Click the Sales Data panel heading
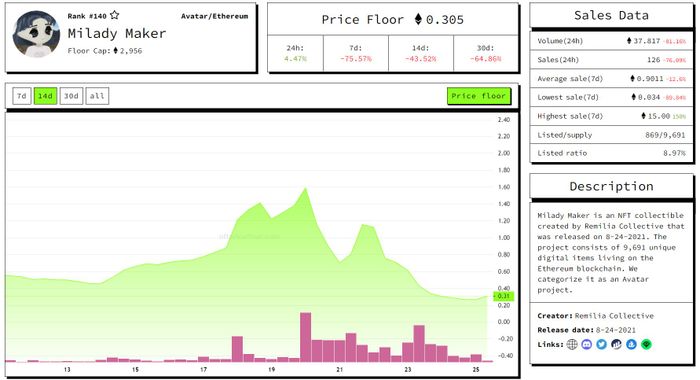This screenshot has height=380, width=700. 611,16
